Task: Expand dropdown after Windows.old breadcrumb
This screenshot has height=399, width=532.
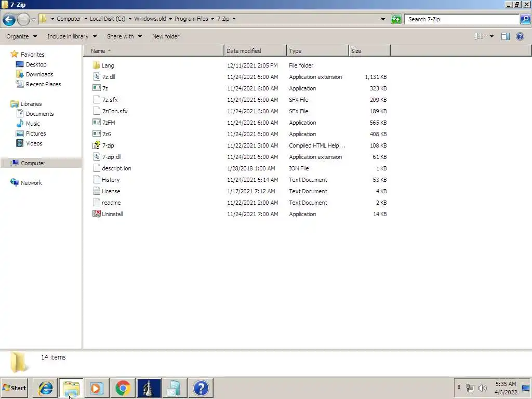Action: coord(170,19)
